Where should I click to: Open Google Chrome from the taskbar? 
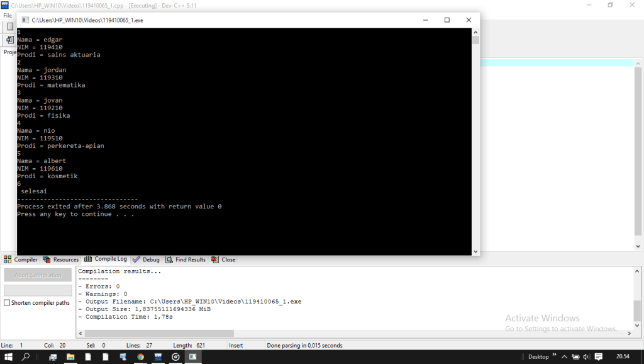[x=140, y=356]
